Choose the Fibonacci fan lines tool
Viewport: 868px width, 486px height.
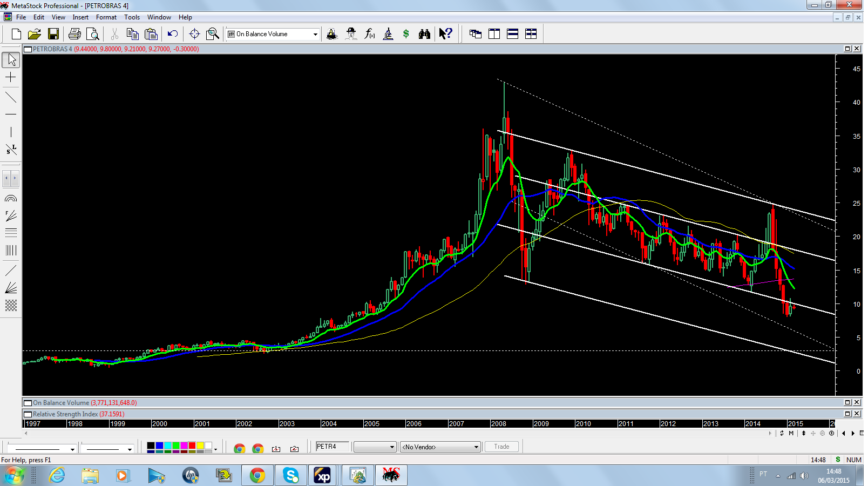(x=11, y=216)
